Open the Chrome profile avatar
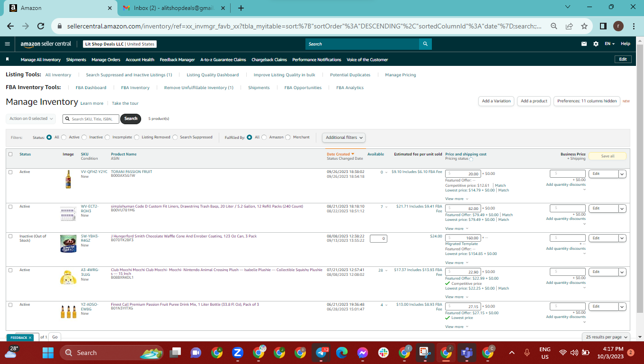Screen dimensions: 644x364 pyautogui.click(x=618, y=27)
